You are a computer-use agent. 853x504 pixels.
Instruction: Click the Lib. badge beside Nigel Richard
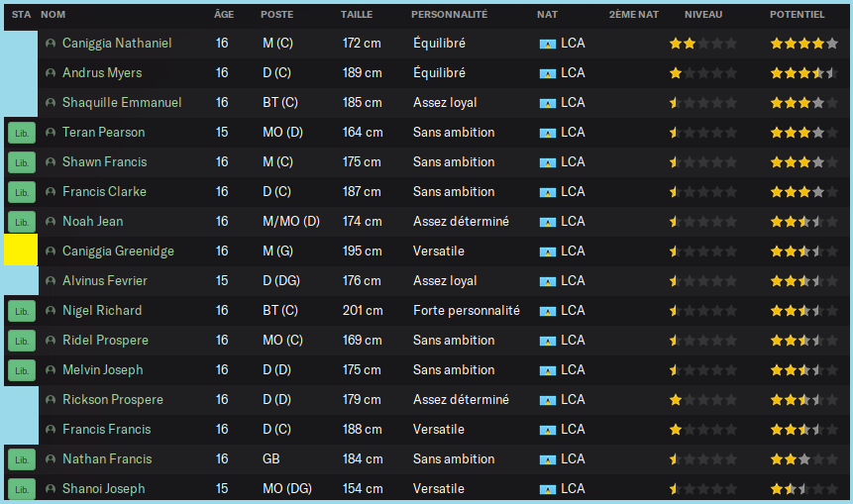tap(21, 311)
